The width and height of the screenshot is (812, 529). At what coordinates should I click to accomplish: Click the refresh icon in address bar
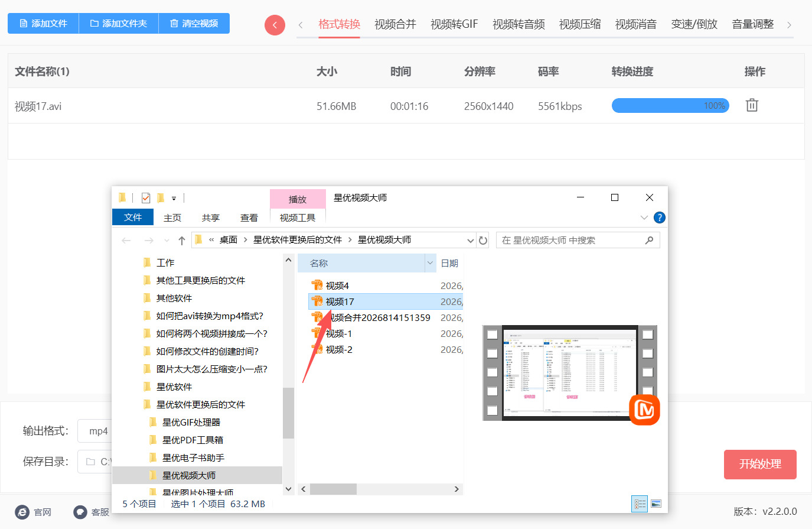tap(483, 241)
